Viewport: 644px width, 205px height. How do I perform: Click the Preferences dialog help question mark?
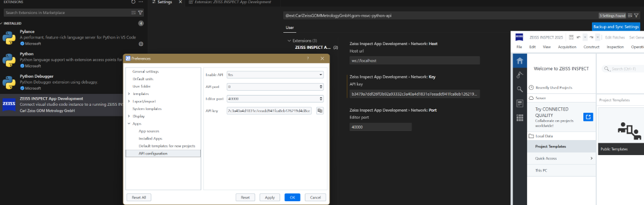coord(308,58)
